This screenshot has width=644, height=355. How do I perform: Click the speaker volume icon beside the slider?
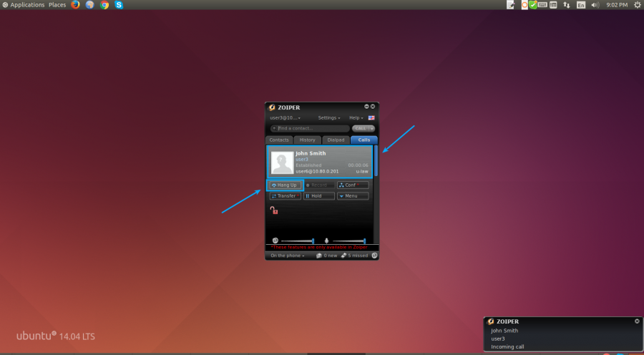(x=275, y=240)
